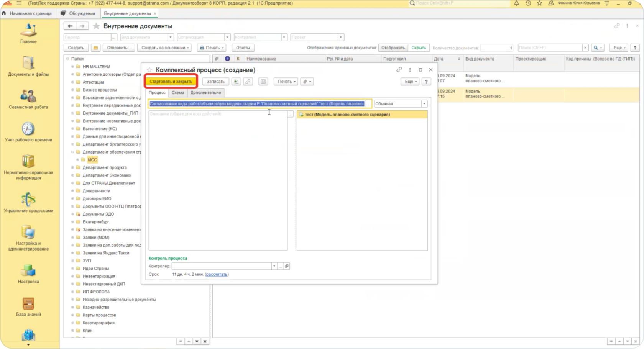Switch to the Схема tab
The height and width of the screenshot is (349, 644).
(178, 93)
